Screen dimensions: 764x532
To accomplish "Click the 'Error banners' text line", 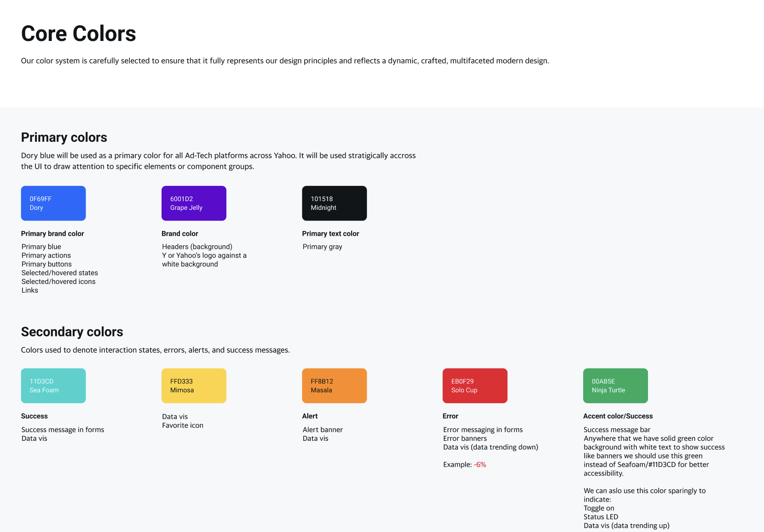I will pyautogui.click(x=465, y=439).
